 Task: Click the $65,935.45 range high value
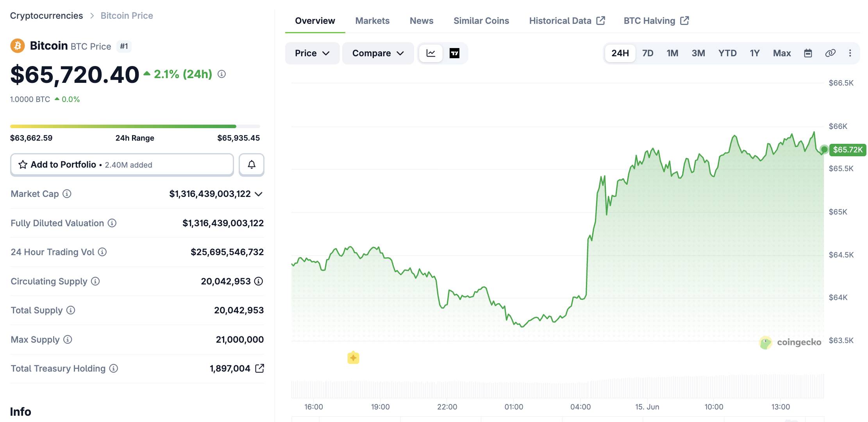tap(239, 138)
